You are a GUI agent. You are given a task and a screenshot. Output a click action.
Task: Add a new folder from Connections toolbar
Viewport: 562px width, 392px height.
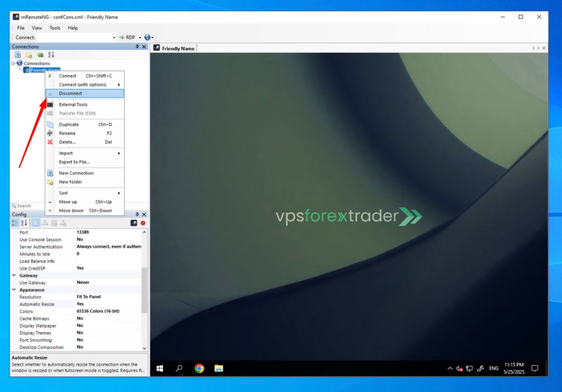29,55
